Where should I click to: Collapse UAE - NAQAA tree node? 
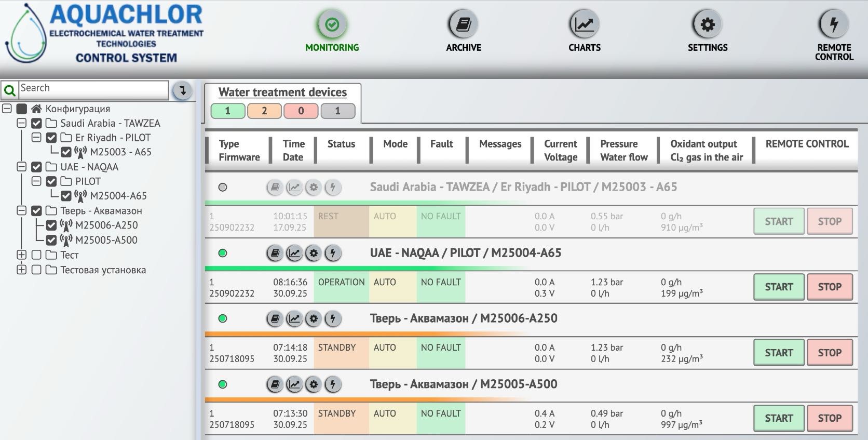tap(21, 167)
